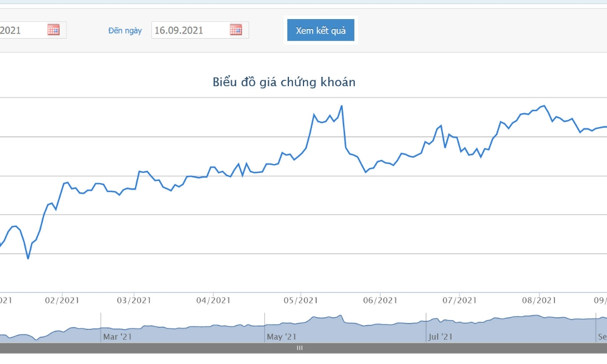Click the 08/2021 axis label
The width and height of the screenshot is (607, 364).
click(539, 300)
